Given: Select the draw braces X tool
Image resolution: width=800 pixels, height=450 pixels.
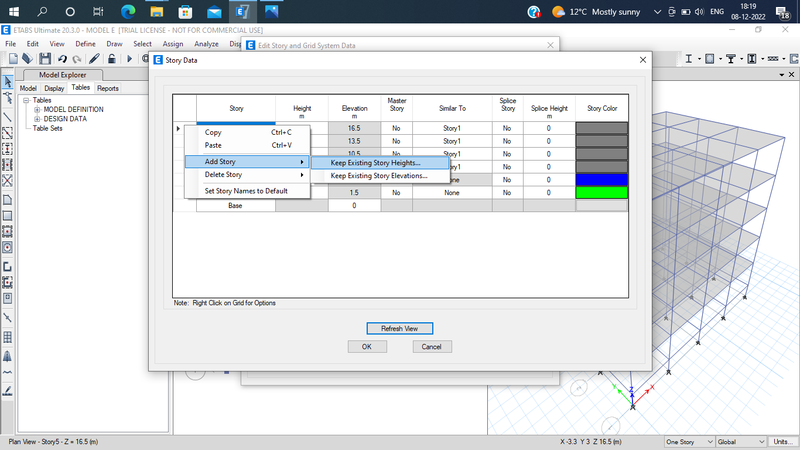Looking at the screenshot, I should click(x=8, y=180).
